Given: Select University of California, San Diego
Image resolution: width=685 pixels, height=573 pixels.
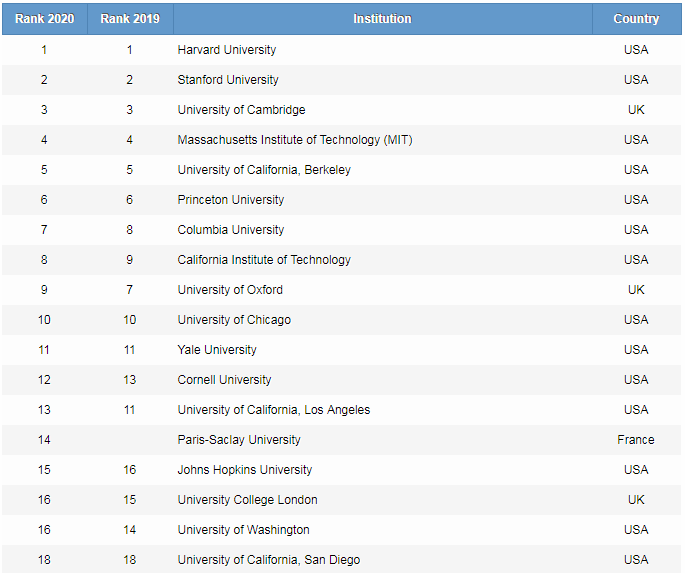Looking at the screenshot, I should (x=269, y=560).
